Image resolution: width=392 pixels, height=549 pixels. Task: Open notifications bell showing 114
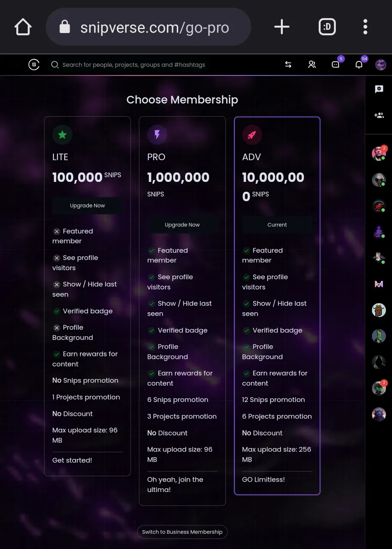(x=359, y=64)
